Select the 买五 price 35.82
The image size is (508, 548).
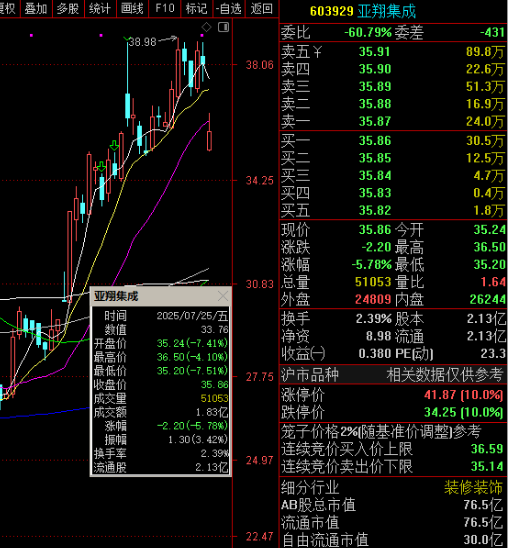coord(375,211)
